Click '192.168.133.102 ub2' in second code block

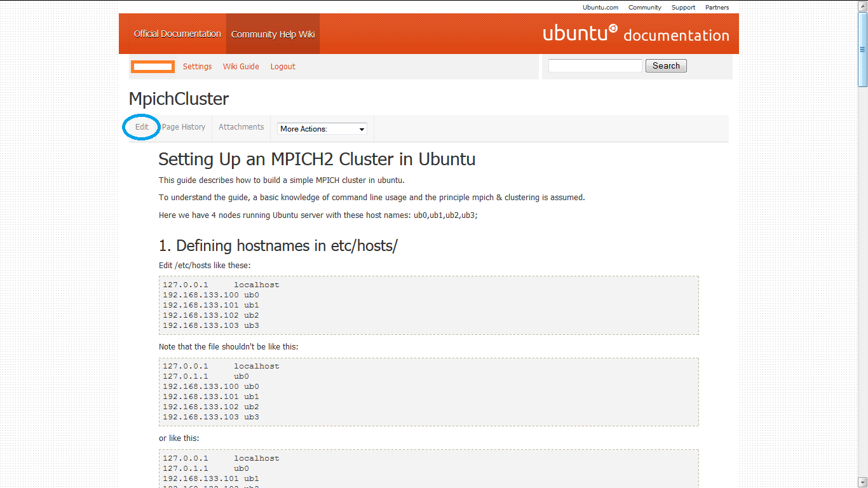pos(211,407)
